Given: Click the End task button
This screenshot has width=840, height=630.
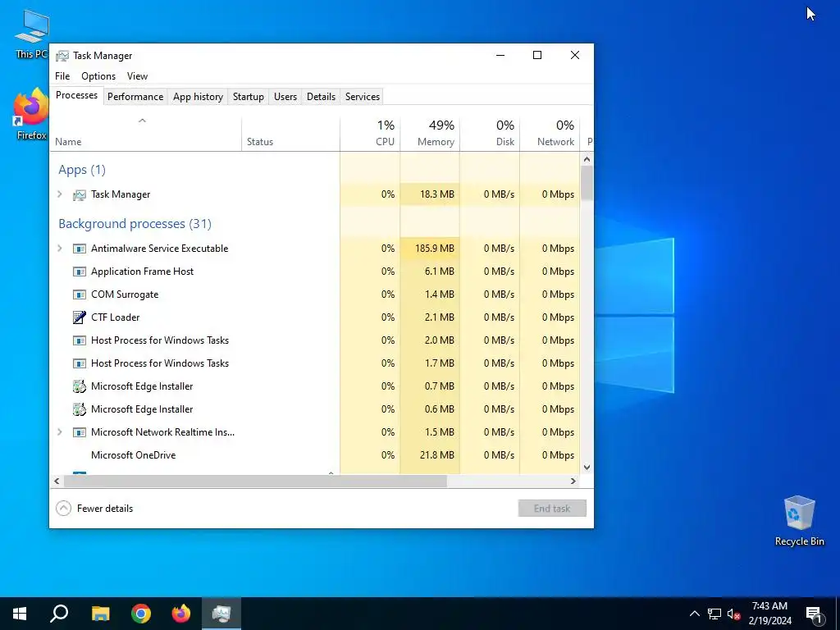Looking at the screenshot, I should coord(552,509).
